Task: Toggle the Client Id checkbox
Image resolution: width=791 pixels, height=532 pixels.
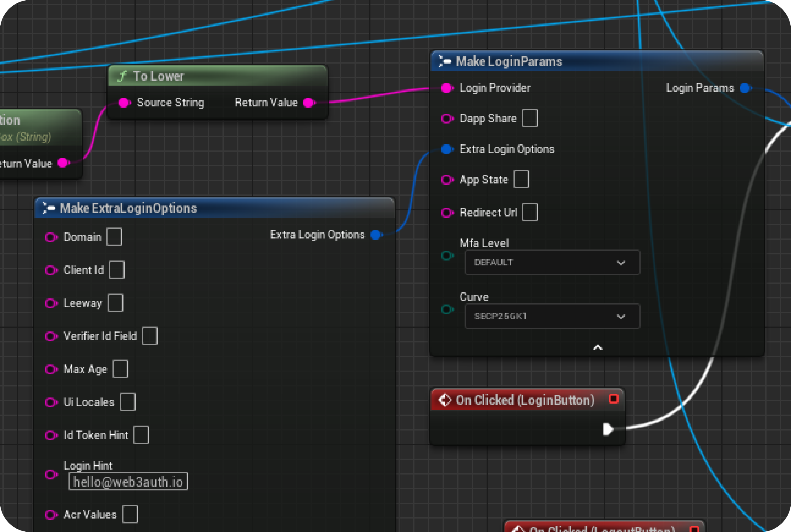Action: pos(117,270)
